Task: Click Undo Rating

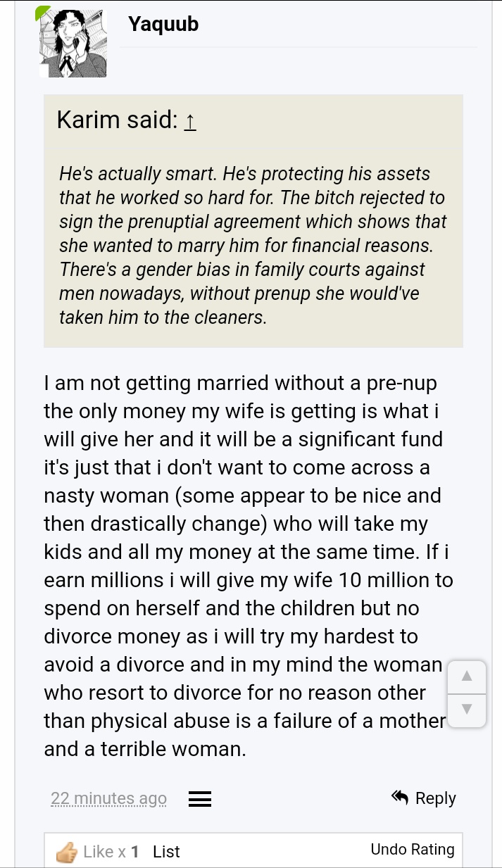Action: 413,850
